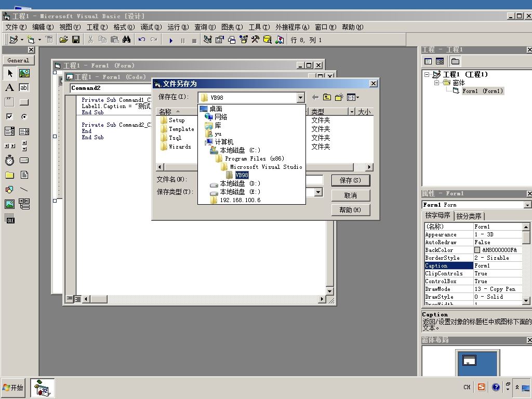Open Properties Window from toolbar
The image size is (532, 399).
point(220,40)
